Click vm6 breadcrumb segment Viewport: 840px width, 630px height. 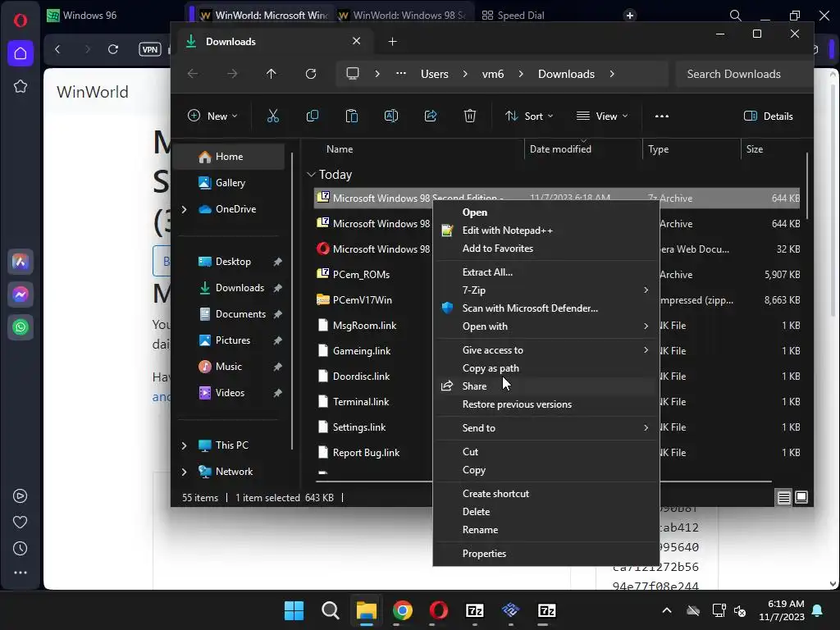[x=493, y=74]
